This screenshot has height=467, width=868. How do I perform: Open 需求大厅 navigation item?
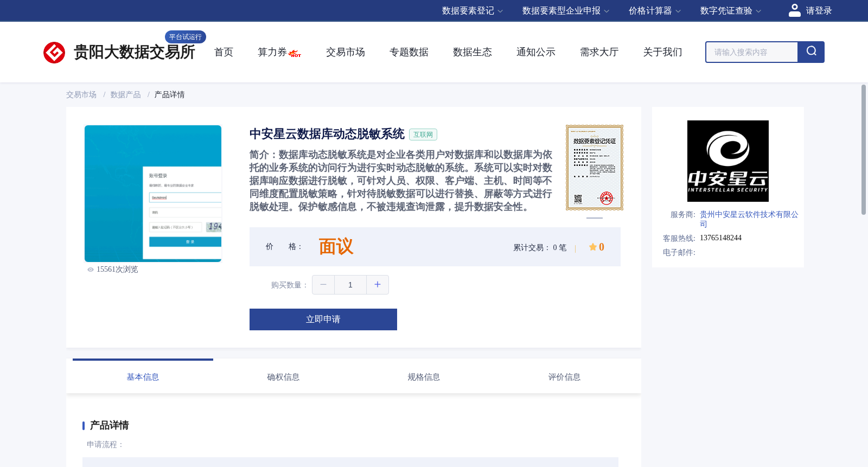coord(599,52)
